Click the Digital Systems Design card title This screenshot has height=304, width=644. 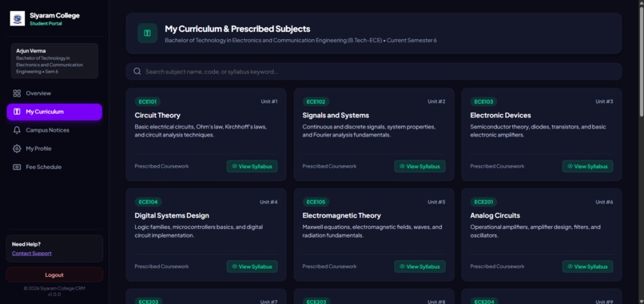[x=172, y=215]
